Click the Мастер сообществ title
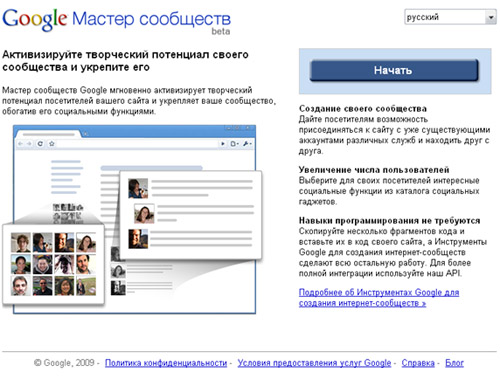This screenshot has width=500, height=386. 151,19
